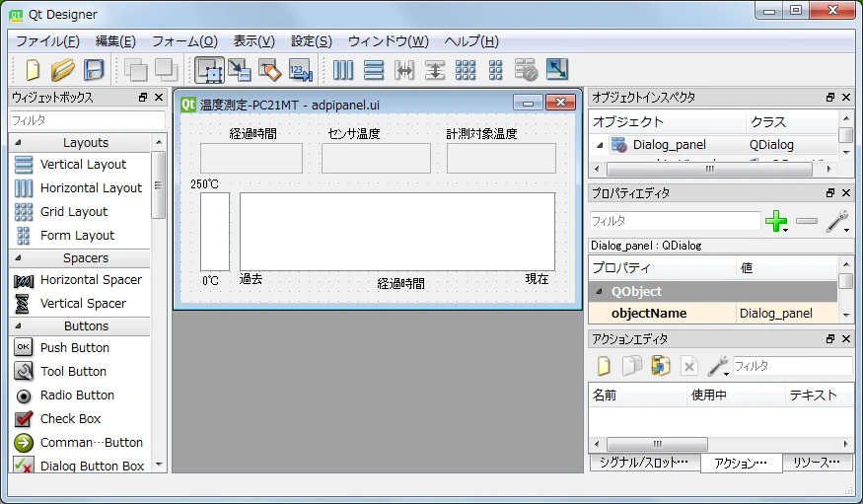
Task: Click the paste action icon
Action: pyautogui.click(x=661, y=365)
